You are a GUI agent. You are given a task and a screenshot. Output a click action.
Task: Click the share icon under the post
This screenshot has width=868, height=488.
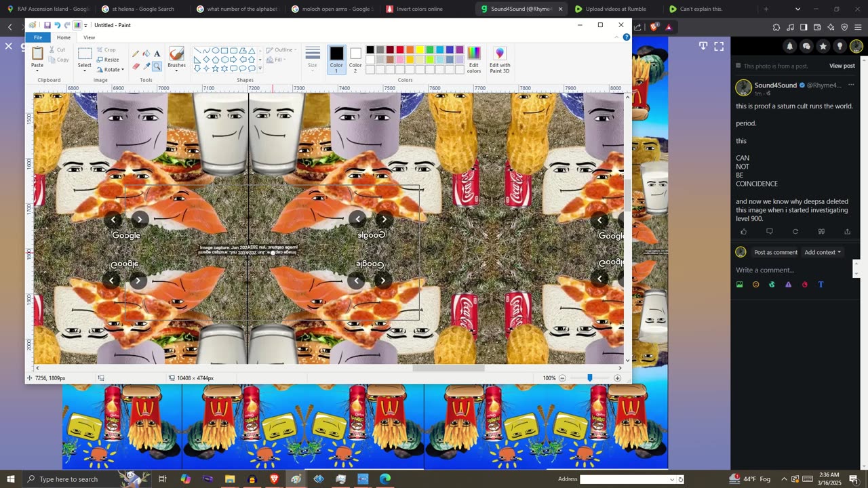click(x=847, y=232)
